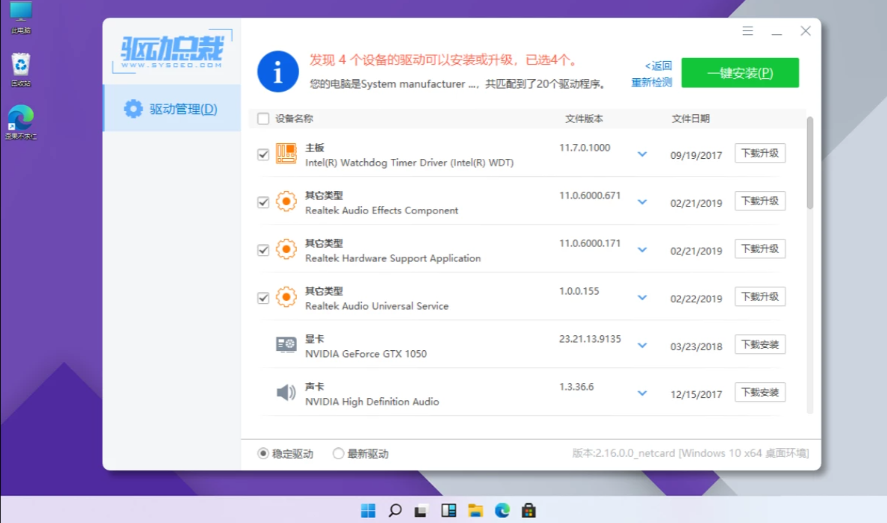
Task: Expand version dropdown for Realtek Hardware Support Application
Action: coord(642,249)
